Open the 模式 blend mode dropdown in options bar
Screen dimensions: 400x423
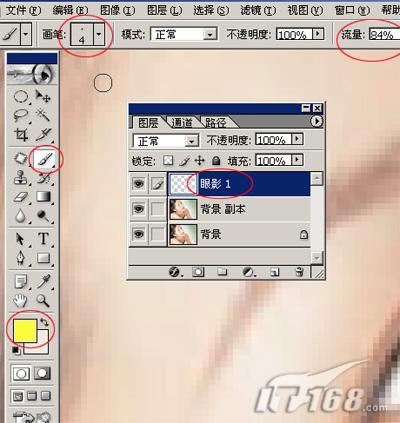point(210,34)
